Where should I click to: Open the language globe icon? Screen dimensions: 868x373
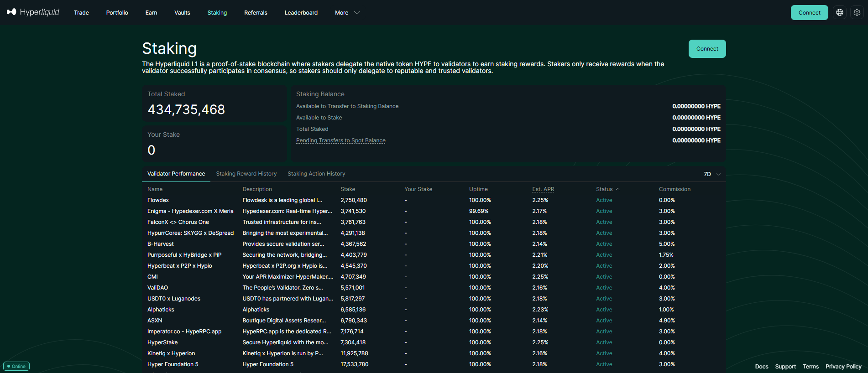(840, 12)
